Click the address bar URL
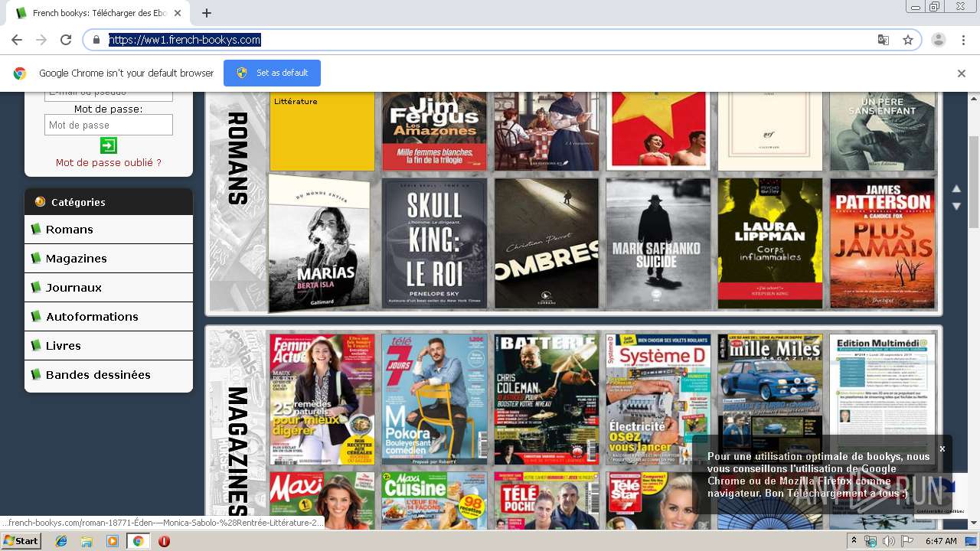This screenshot has width=980, height=551. [185, 40]
